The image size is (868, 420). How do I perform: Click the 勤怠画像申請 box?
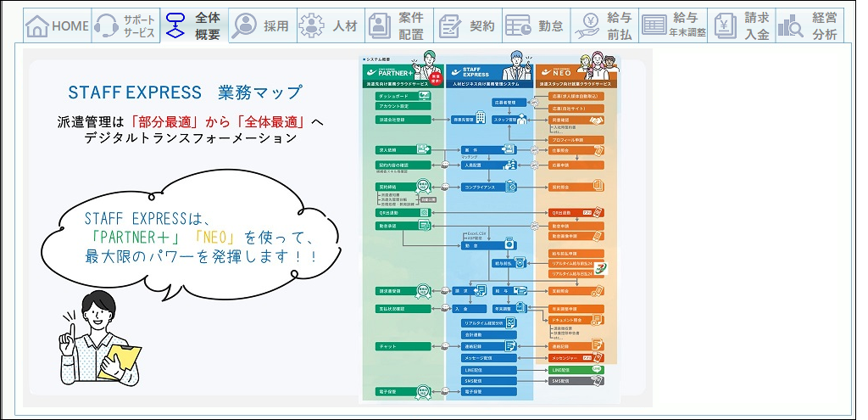(x=576, y=236)
